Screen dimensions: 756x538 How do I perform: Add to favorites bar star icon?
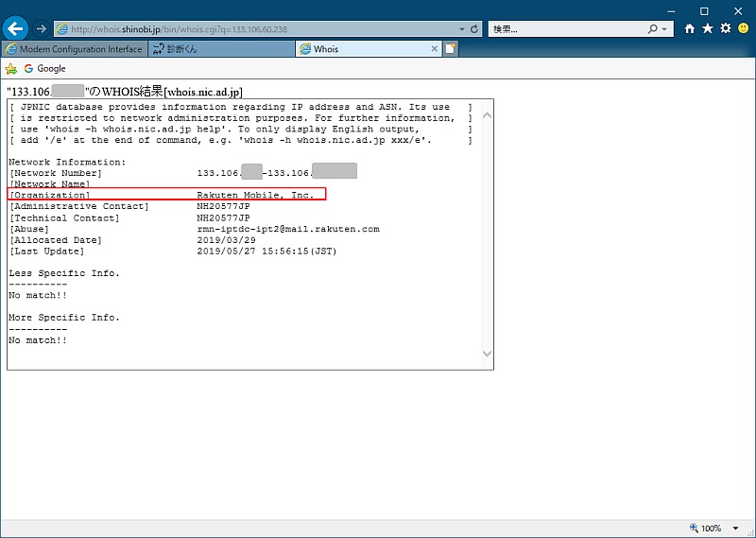click(10, 69)
